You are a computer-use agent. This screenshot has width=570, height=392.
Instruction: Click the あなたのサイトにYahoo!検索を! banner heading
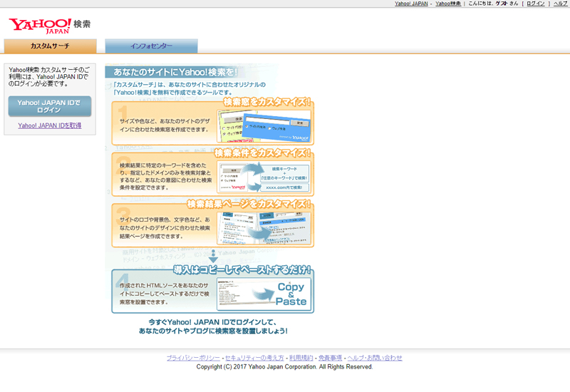click(175, 72)
